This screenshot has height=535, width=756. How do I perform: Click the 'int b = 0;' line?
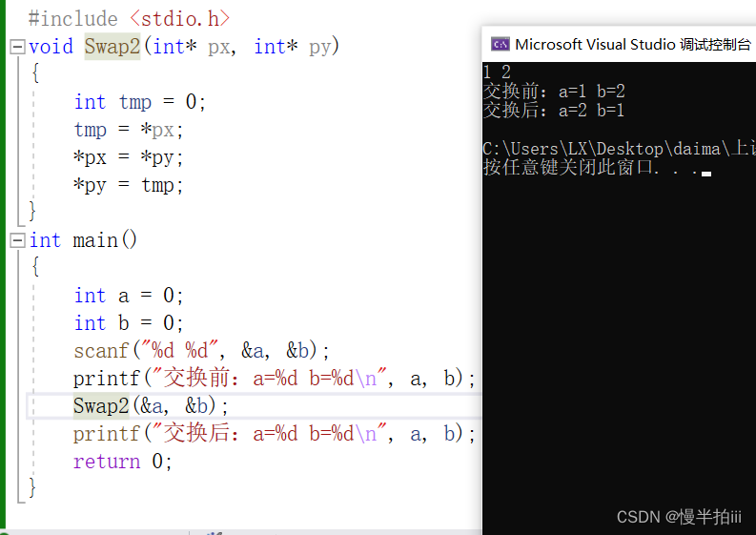click(129, 322)
